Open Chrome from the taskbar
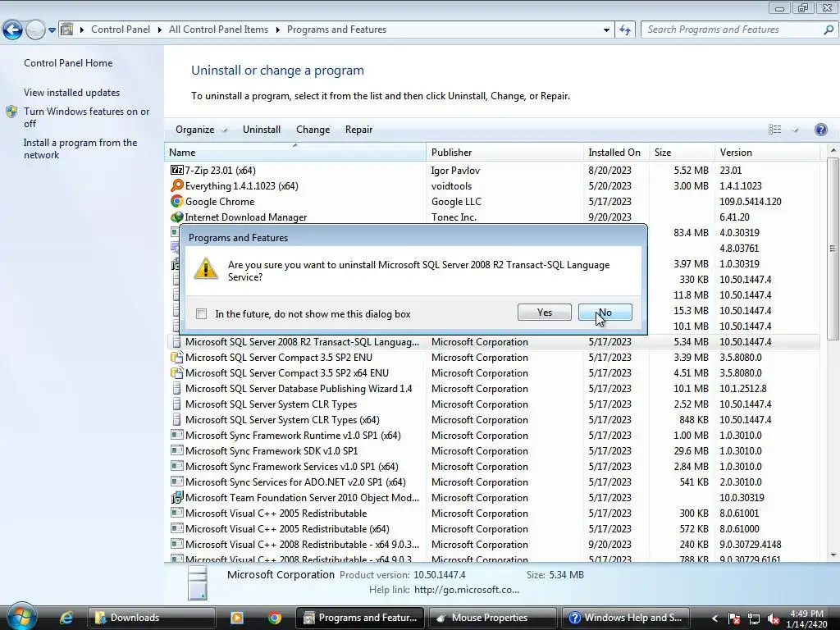Screen dimensions: 840x630 [x=275, y=618]
